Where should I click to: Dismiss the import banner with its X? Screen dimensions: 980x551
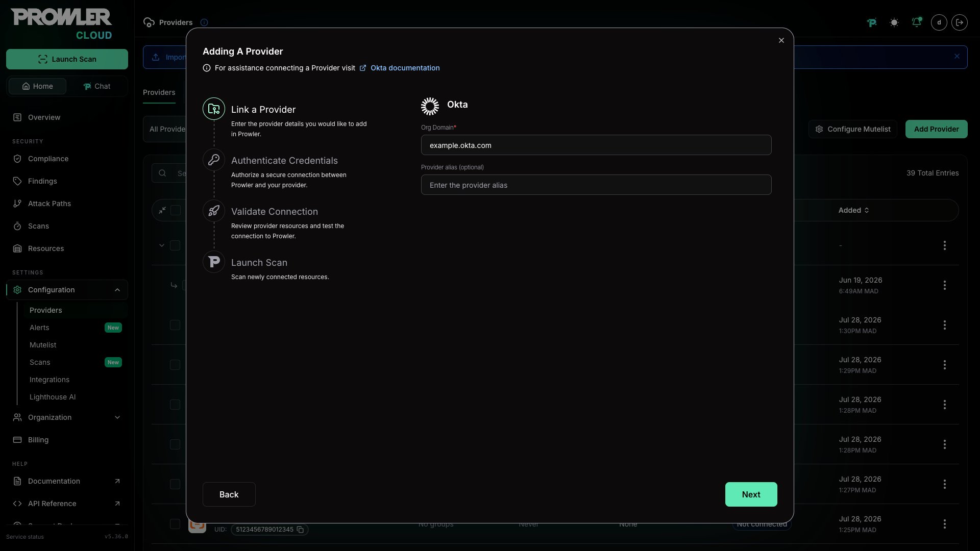pyautogui.click(x=957, y=57)
